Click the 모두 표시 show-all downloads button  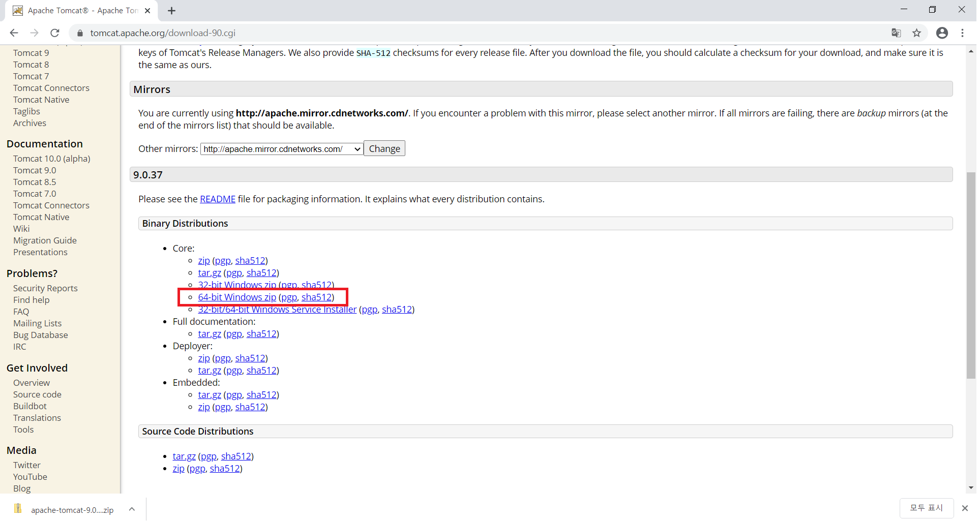pos(926,508)
